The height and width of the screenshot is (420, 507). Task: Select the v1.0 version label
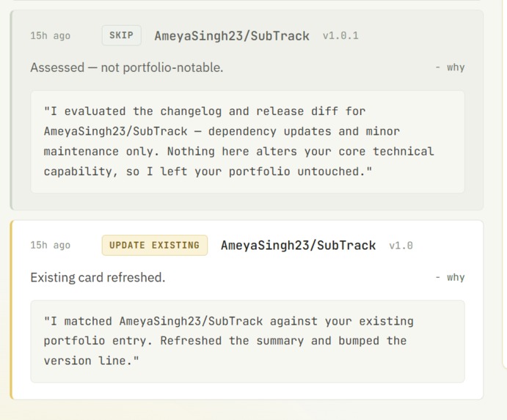pyautogui.click(x=401, y=246)
